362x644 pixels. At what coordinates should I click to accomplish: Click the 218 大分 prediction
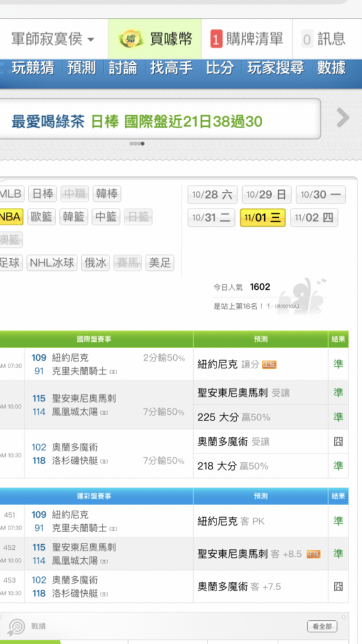pos(233,466)
